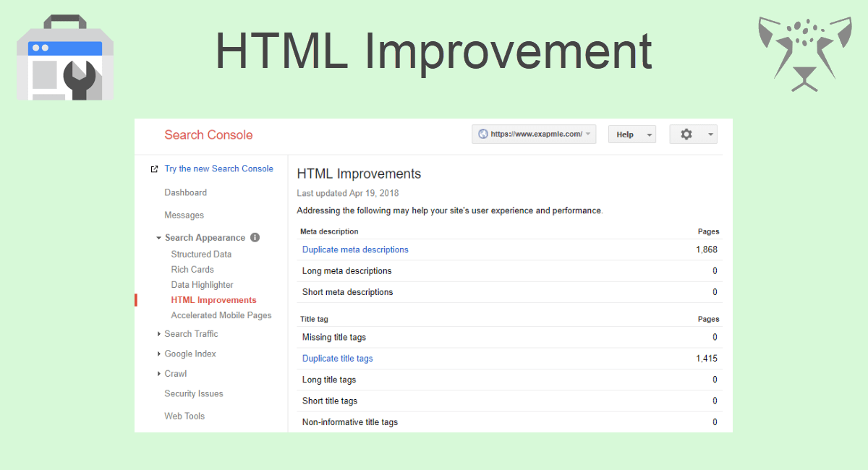
Task: Click the Search Console toolbox logo
Action: pyautogui.click(x=66, y=57)
